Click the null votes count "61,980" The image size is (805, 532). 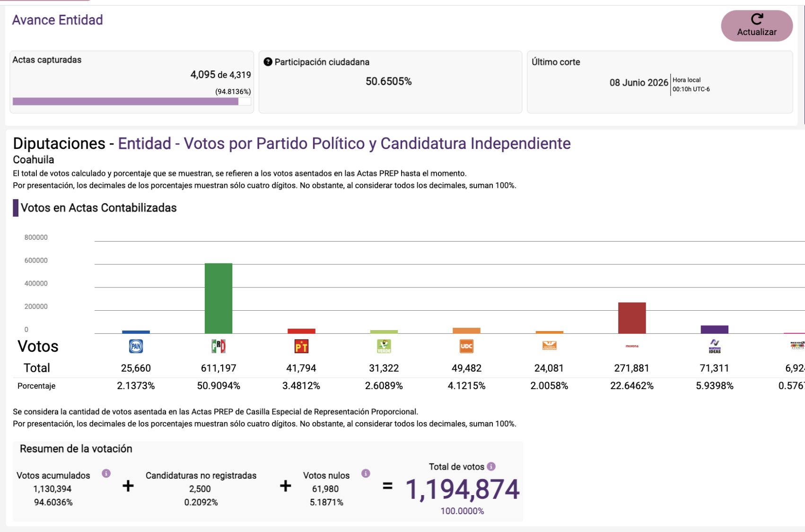pos(325,489)
